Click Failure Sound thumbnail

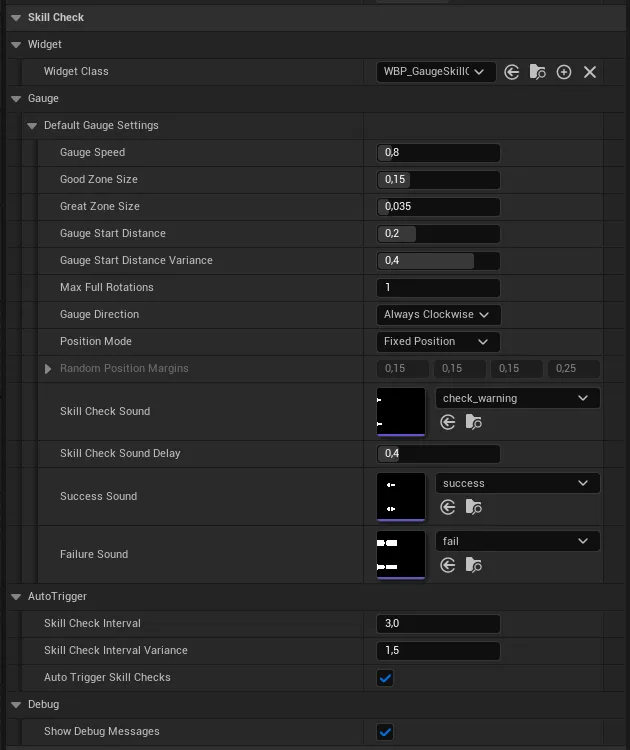click(x=401, y=555)
